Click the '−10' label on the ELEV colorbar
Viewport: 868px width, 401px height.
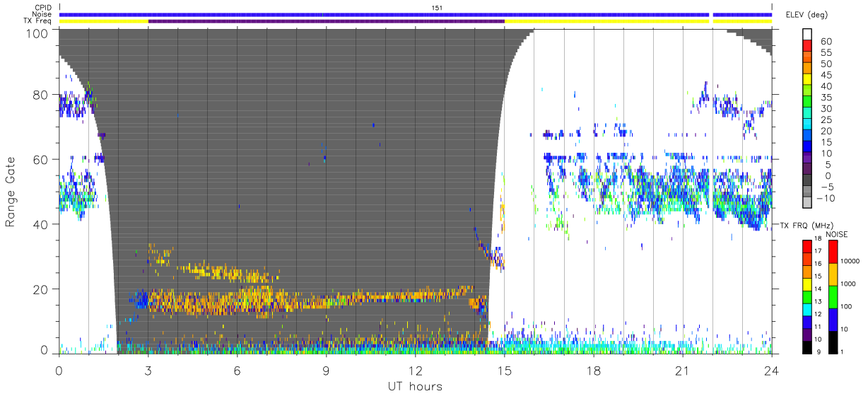825,198
